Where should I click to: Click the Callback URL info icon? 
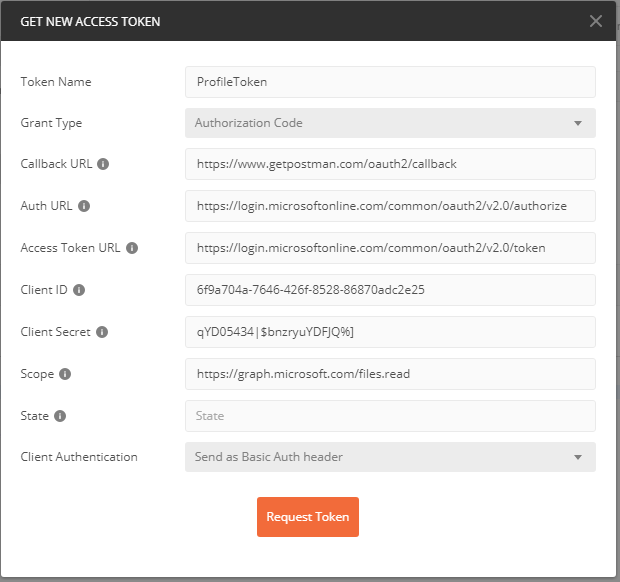tap(103, 164)
